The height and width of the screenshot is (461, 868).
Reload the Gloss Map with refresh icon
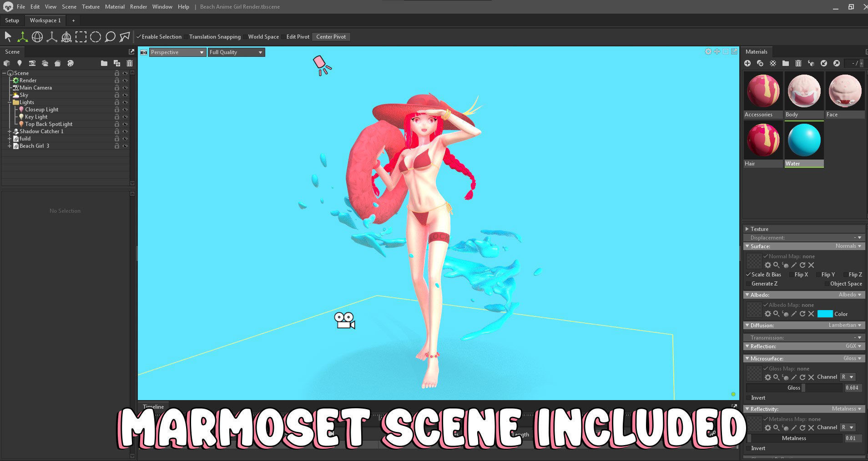[x=802, y=377]
